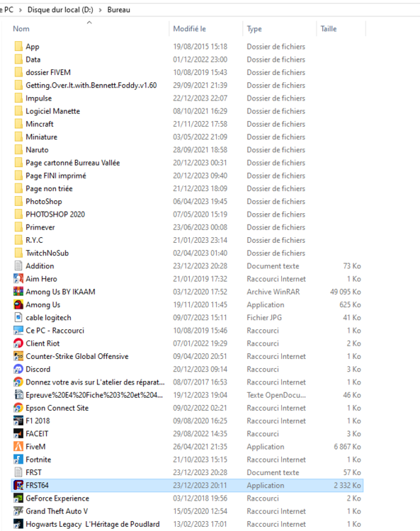Click the date 22/12/2023 22:07
The height and width of the screenshot is (531, 420).
click(x=200, y=98)
